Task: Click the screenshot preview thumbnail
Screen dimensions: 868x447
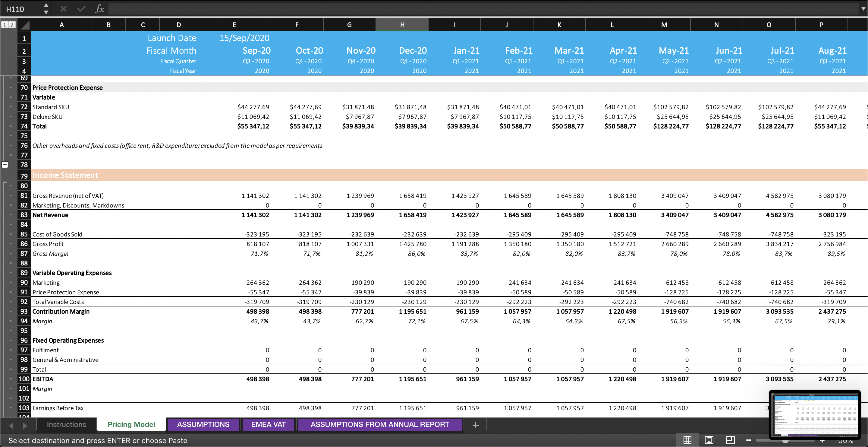Action: 815,415
